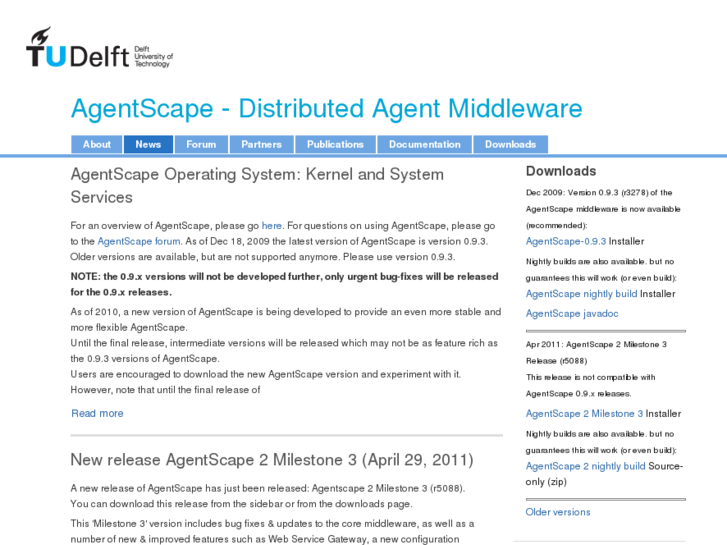
Task: Click 'Delft University of Technology' logo text
Action: 153,57
